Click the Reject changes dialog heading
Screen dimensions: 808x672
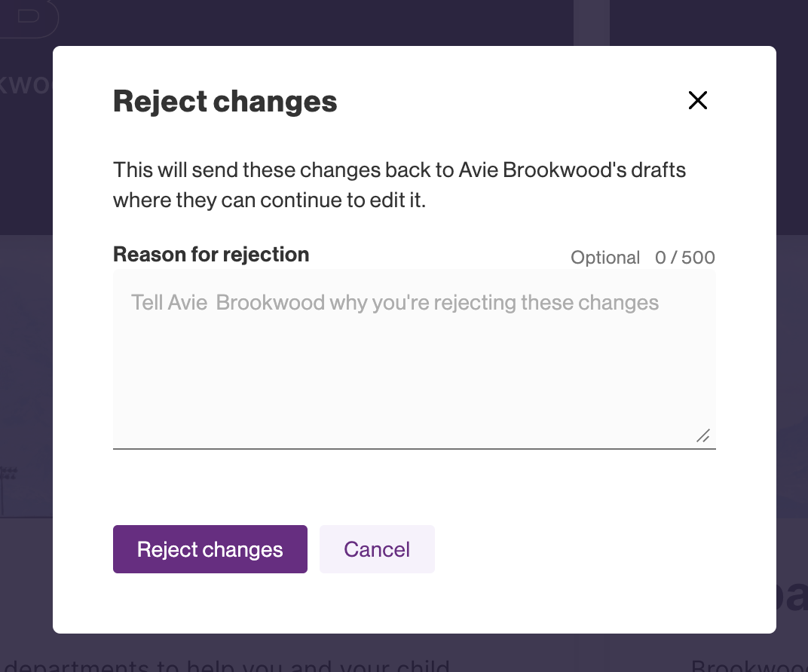pyautogui.click(x=225, y=102)
